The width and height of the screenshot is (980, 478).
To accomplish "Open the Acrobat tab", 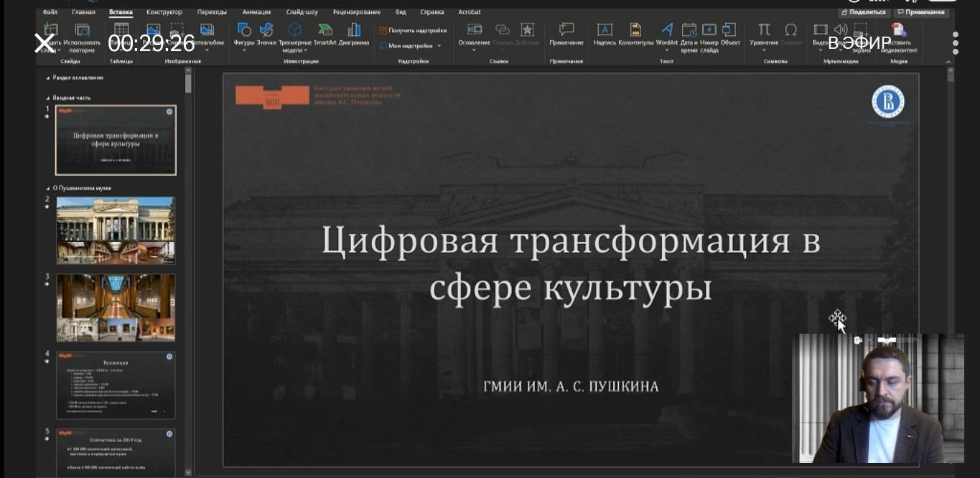I will click(470, 12).
